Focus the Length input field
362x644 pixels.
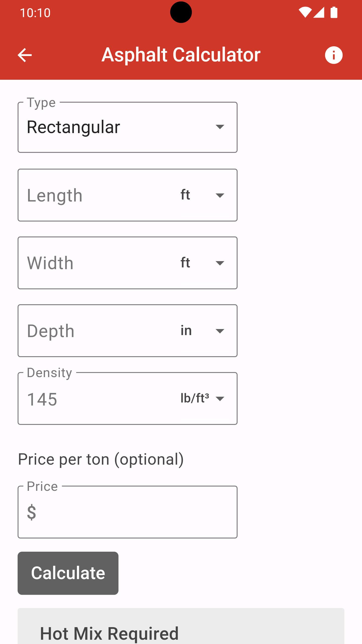click(98, 195)
